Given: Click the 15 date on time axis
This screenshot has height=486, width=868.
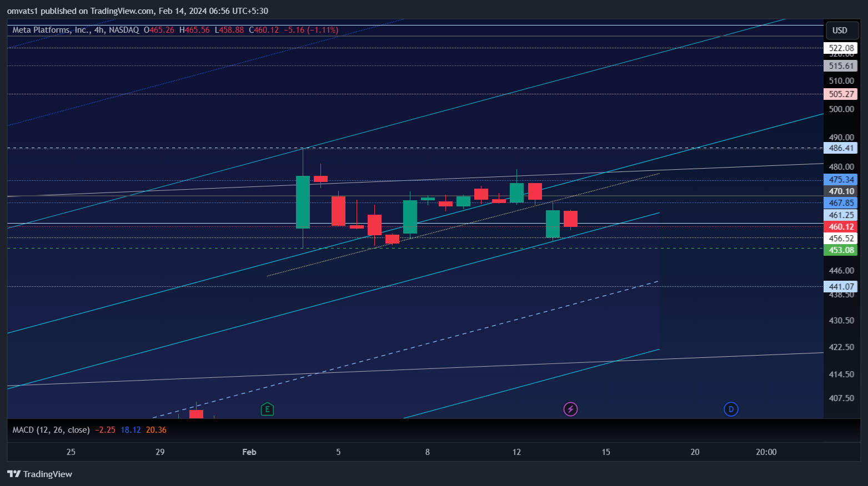Looking at the screenshot, I should (606, 452).
